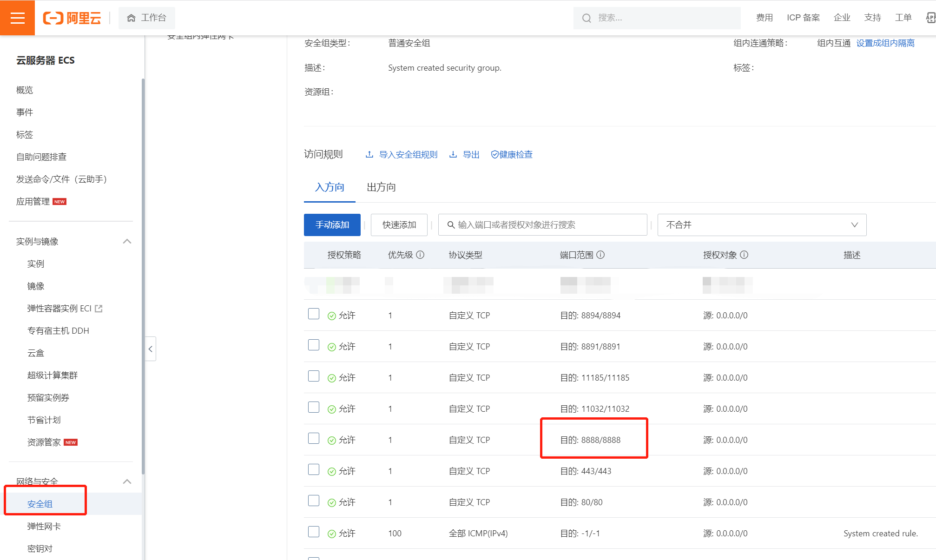Image resolution: width=936 pixels, height=560 pixels.
Task: Open 概览 in the sidebar
Action: point(25,90)
